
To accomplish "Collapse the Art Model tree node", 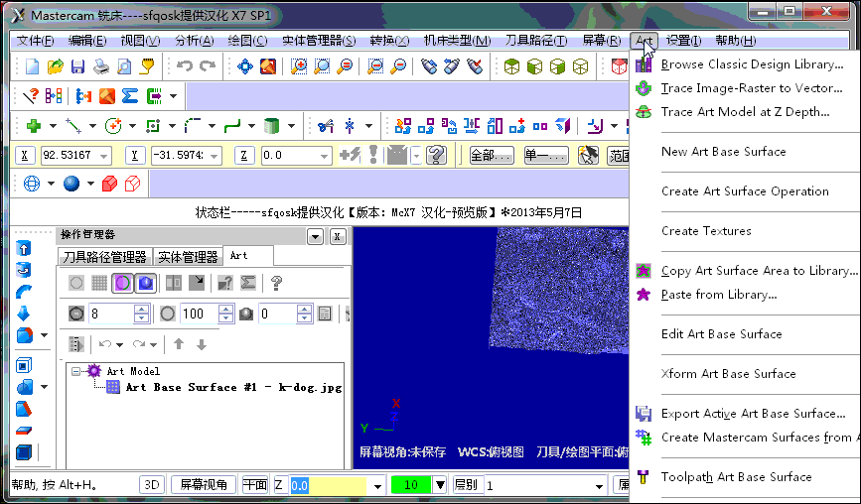I will (x=75, y=371).
